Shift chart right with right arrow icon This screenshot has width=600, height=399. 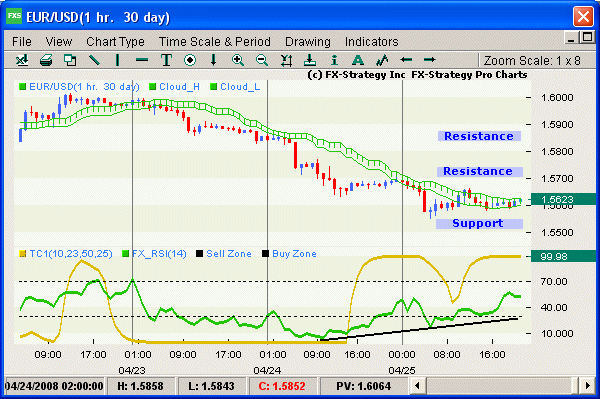coord(430,60)
